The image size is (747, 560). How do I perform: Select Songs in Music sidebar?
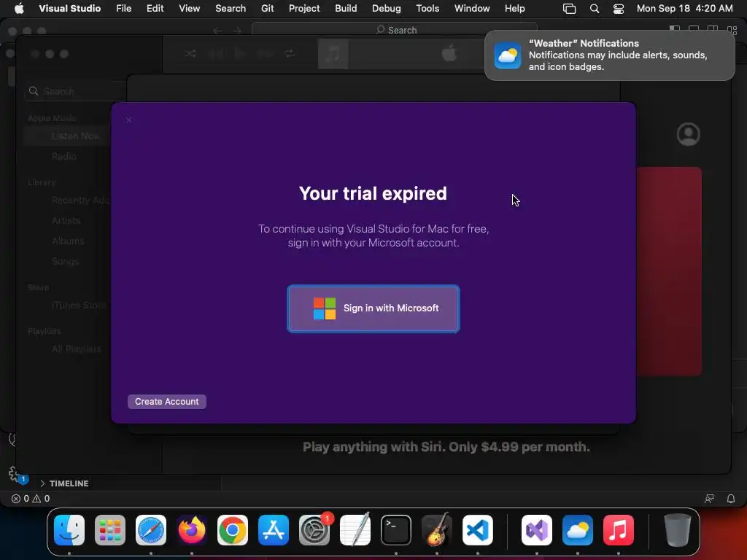65,262
